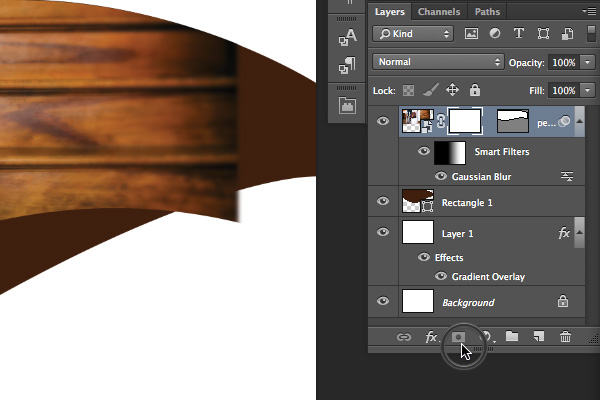The image size is (600, 400).
Task: Create a new layer icon
Action: pos(539,336)
